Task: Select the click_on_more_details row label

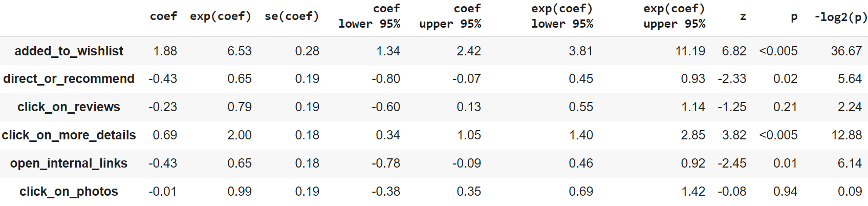Action: [x=69, y=135]
